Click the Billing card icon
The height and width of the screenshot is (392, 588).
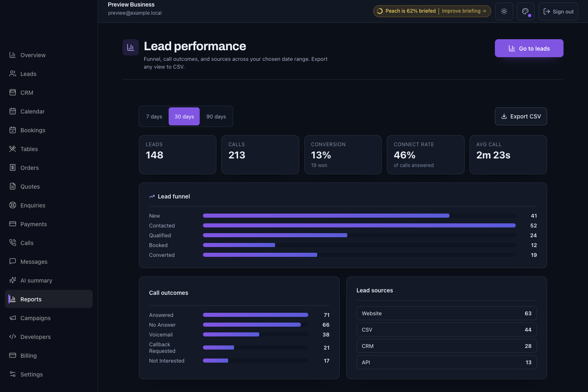coord(13,355)
